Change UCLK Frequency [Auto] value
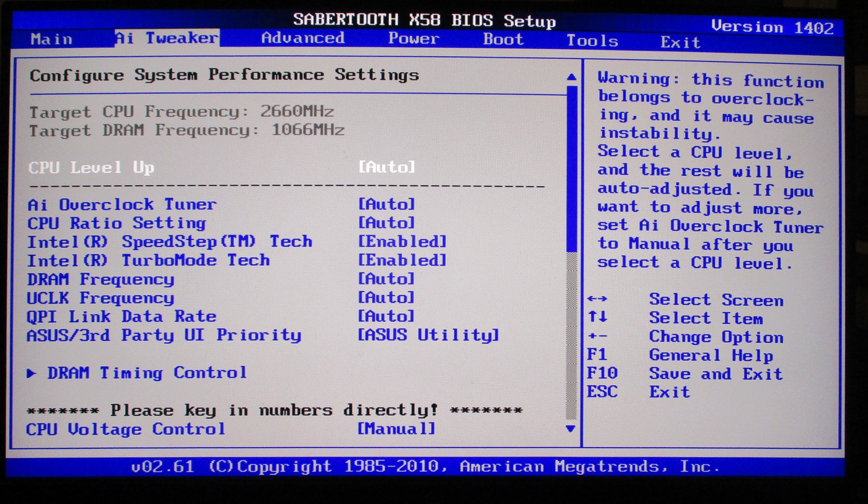The height and width of the screenshot is (504, 868). coord(387,298)
